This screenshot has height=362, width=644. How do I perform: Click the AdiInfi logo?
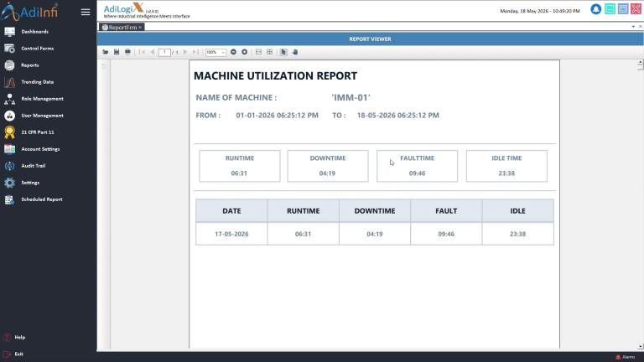tap(29, 12)
